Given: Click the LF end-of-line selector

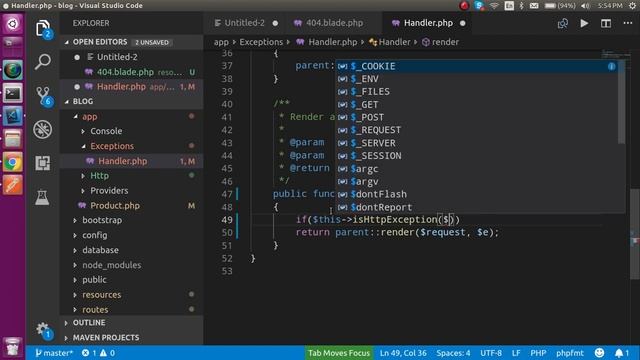Looking at the screenshot, I should (516, 353).
